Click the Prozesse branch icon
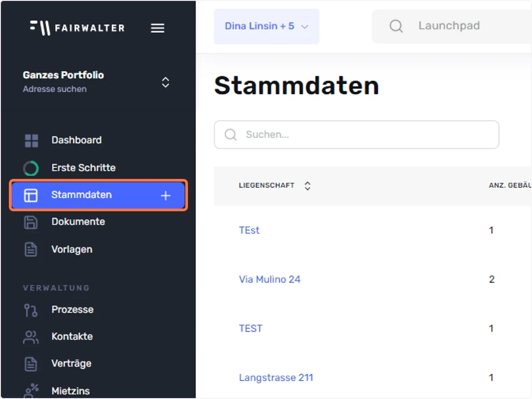Viewport: 532px width, 399px height. pos(31,310)
